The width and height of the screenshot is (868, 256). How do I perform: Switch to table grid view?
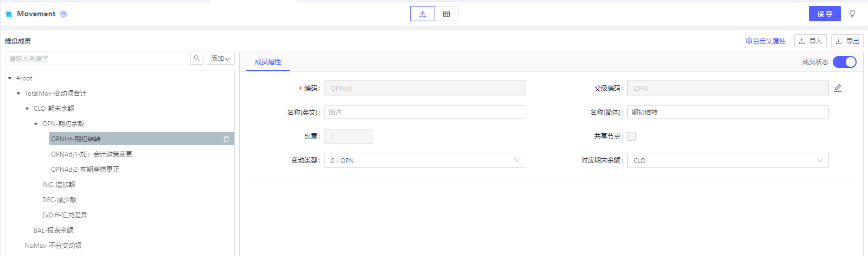tap(446, 14)
